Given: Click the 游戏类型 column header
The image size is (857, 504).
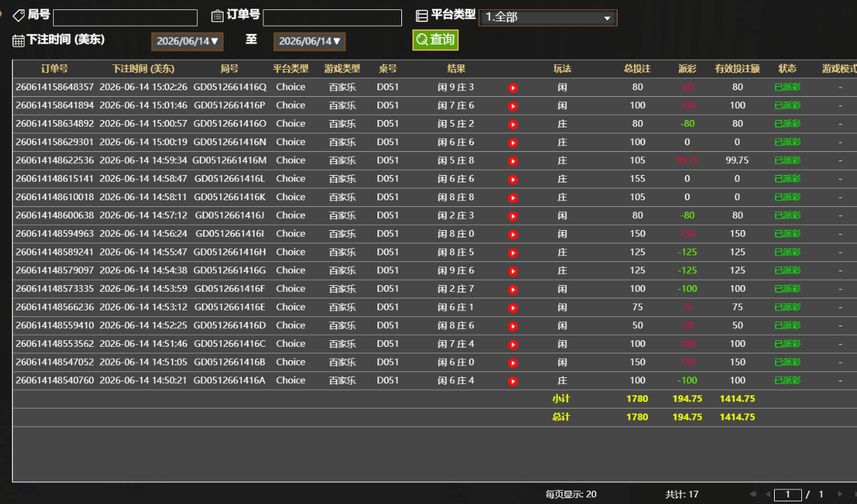Looking at the screenshot, I should tap(342, 69).
